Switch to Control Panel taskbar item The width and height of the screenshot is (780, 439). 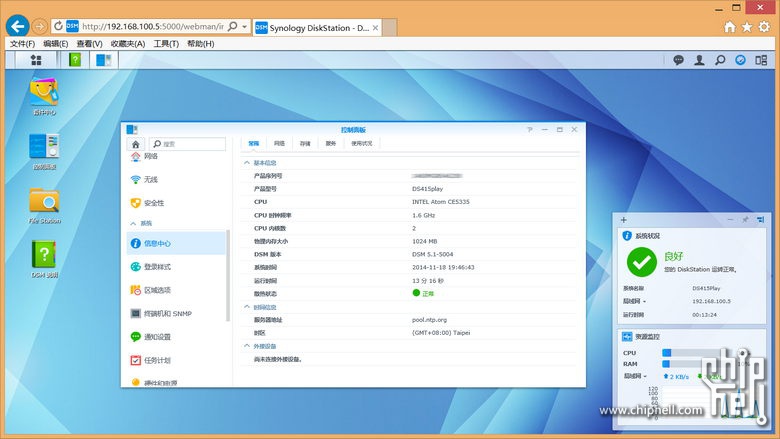point(103,60)
